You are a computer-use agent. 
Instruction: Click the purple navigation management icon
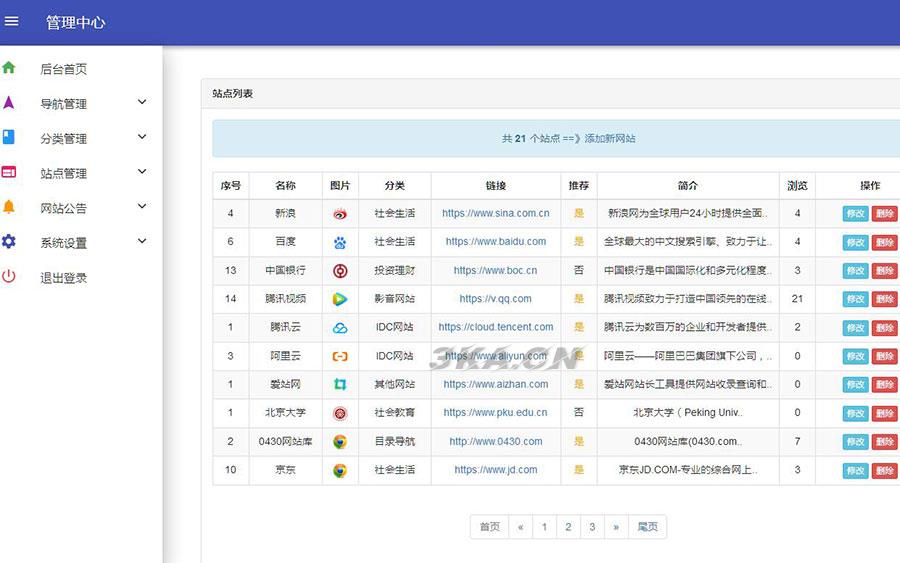click(x=9, y=103)
